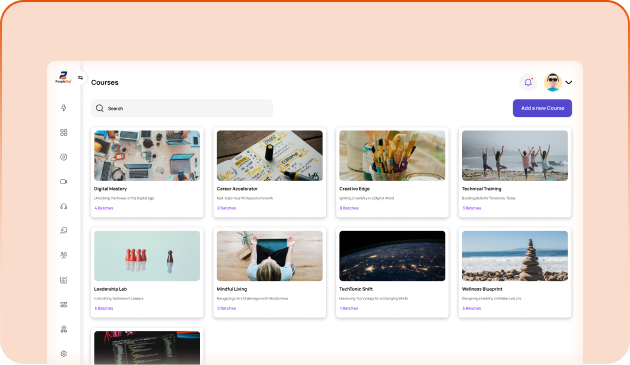The image size is (630, 365).
Task: Open the Creative Edge course thumbnail
Action: point(392,156)
